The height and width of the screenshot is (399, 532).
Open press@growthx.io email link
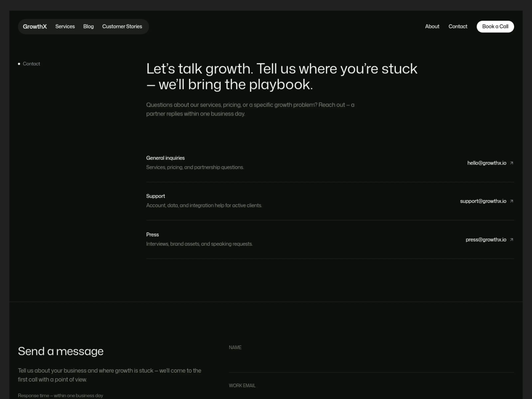point(486,240)
